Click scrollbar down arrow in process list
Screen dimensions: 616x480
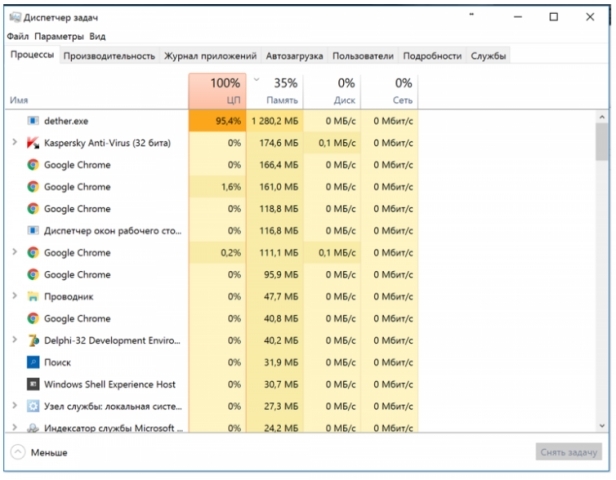(x=602, y=426)
